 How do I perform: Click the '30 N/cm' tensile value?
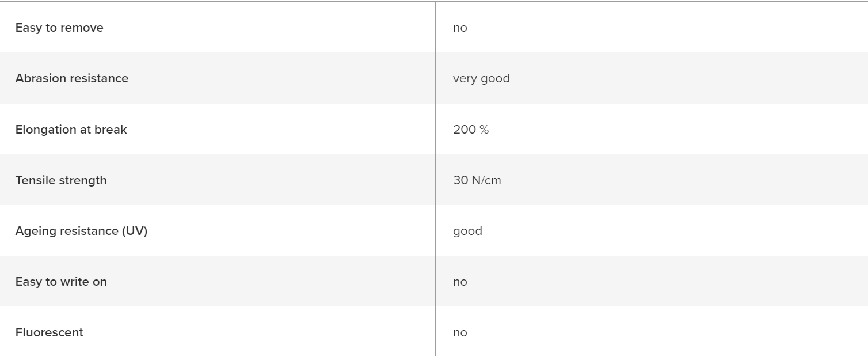[x=477, y=180]
